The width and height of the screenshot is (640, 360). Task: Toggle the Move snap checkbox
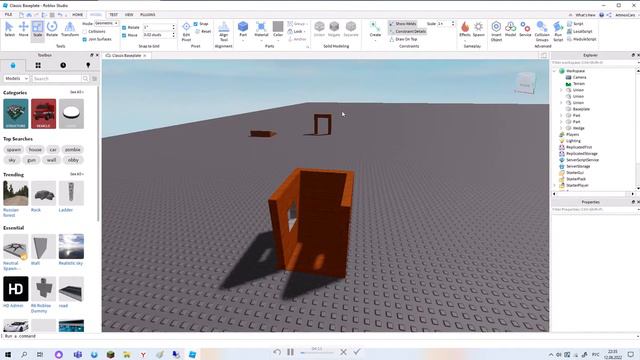[124, 35]
